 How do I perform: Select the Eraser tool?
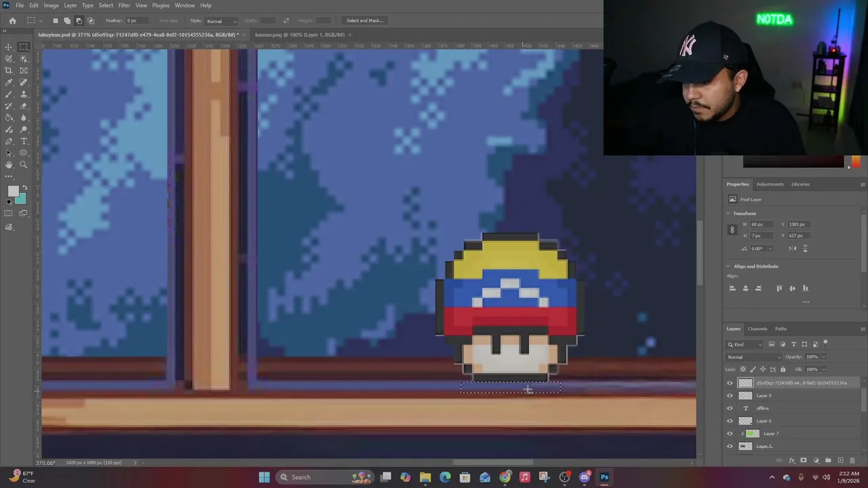pyautogui.click(x=24, y=106)
